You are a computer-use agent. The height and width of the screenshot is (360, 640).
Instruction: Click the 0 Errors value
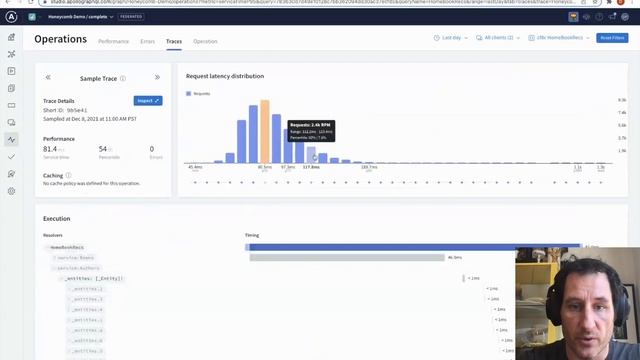[152, 149]
